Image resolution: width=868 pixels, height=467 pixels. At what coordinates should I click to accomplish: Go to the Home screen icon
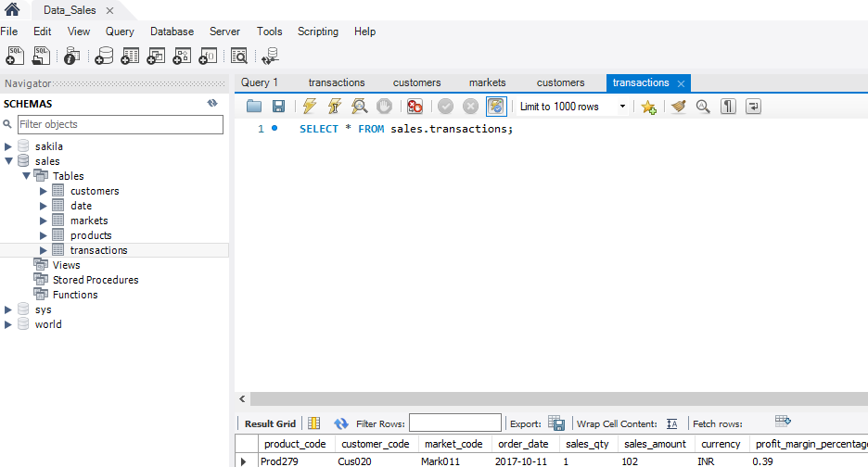coord(12,9)
